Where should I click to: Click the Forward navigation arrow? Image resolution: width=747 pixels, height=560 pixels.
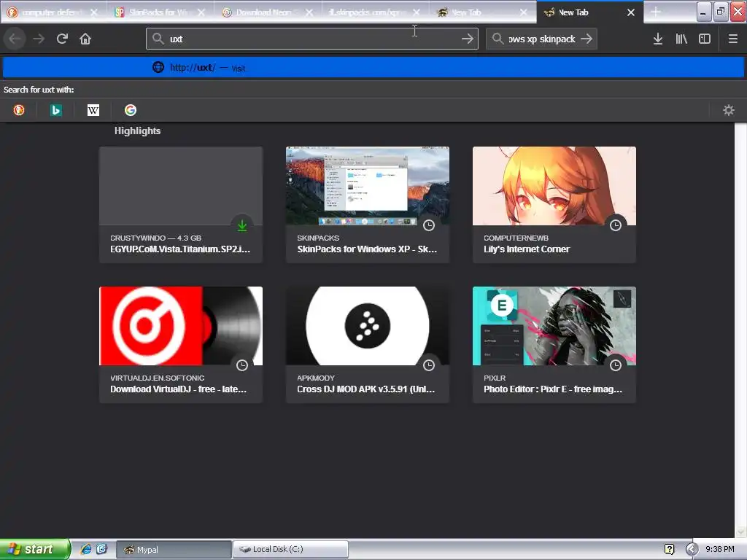[x=39, y=39]
